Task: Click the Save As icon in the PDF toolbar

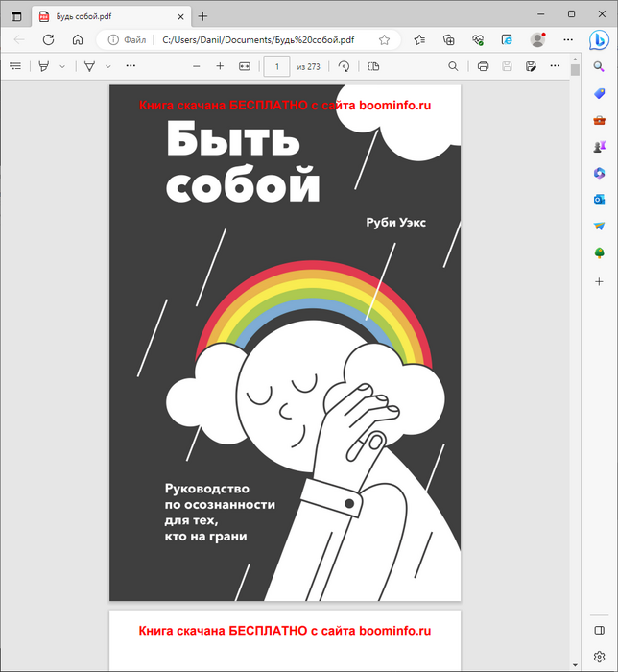Action: coord(531,66)
